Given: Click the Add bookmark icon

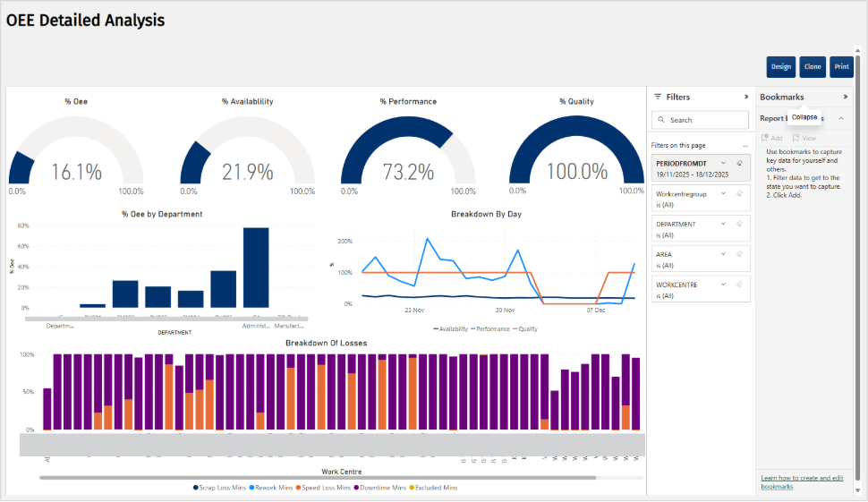Looking at the screenshot, I should 764,138.
